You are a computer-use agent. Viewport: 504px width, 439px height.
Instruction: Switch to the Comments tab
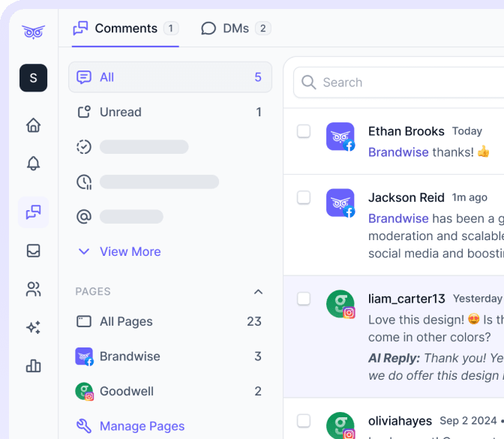(125, 29)
